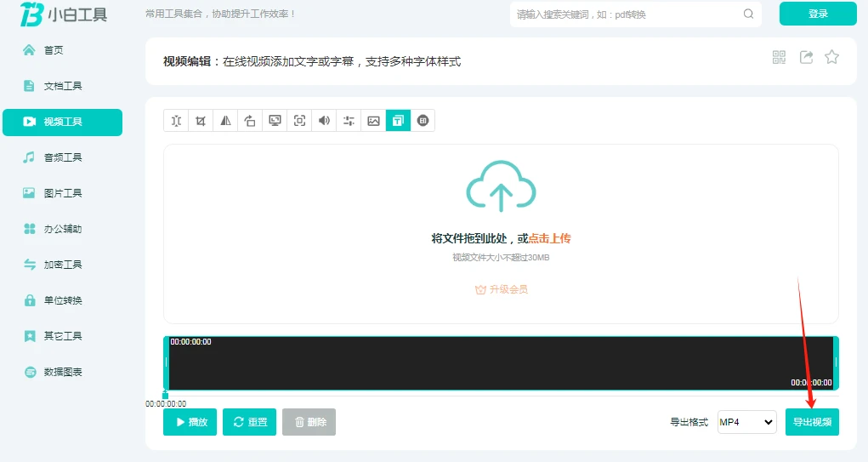The width and height of the screenshot is (868, 462).
Task: Click the 导出视频 export button
Action: [812, 422]
